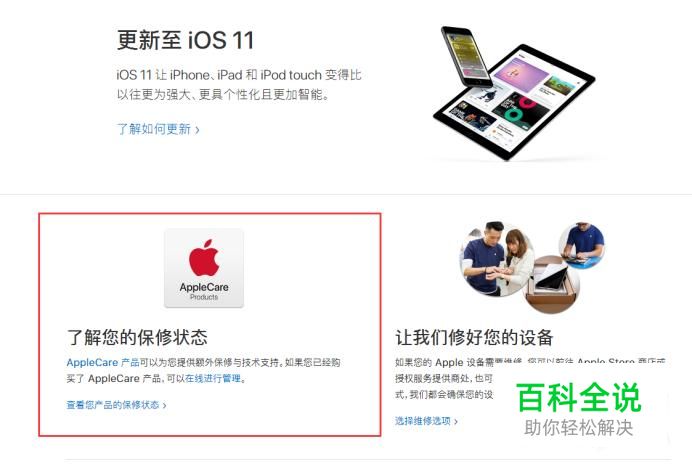
Task: Click the iOS 11 description paragraph
Action: point(239,85)
